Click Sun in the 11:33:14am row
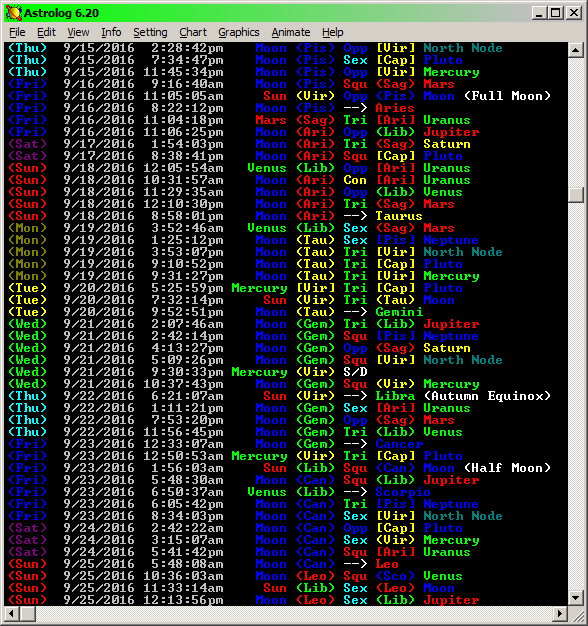This screenshot has width=588, height=626. (275, 588)
